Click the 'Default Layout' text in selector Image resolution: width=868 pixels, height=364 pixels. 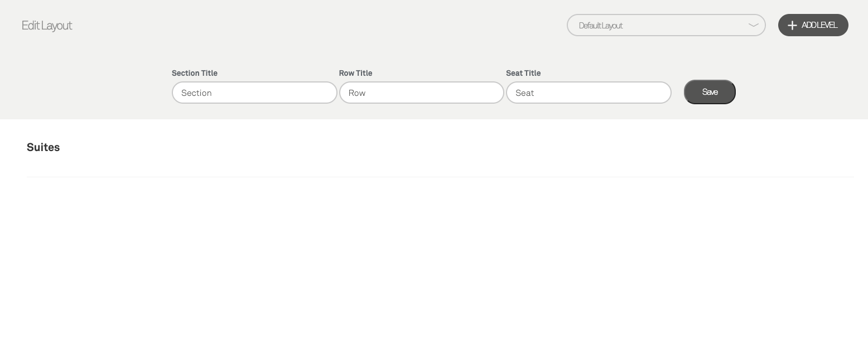point(601,26)
